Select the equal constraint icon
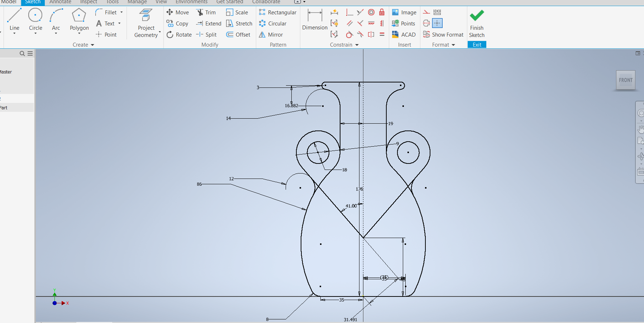Viewport: 644px width, 323px height. 382,35
